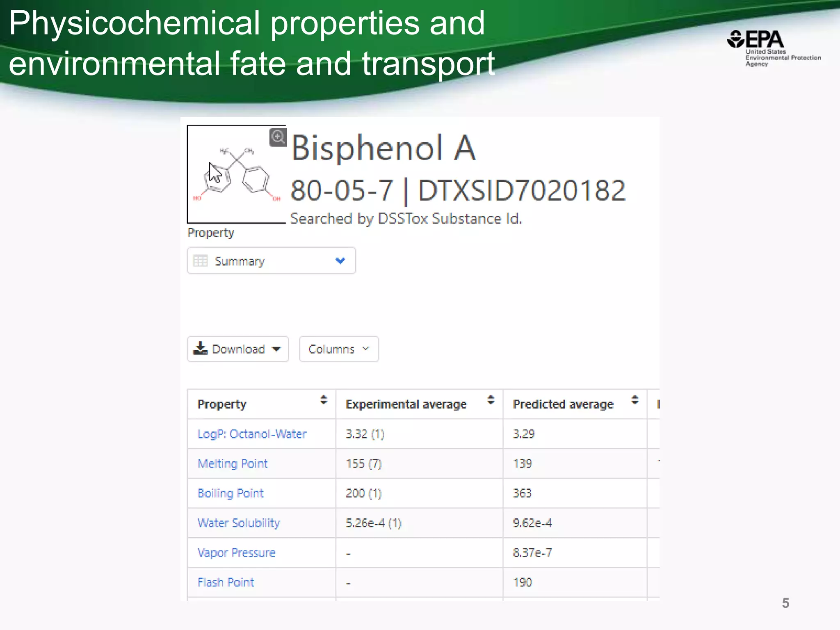Viewport: 840px width, 630px height.
Task: Click the predicted value 8.37e-7
Action: coord(532,552)
